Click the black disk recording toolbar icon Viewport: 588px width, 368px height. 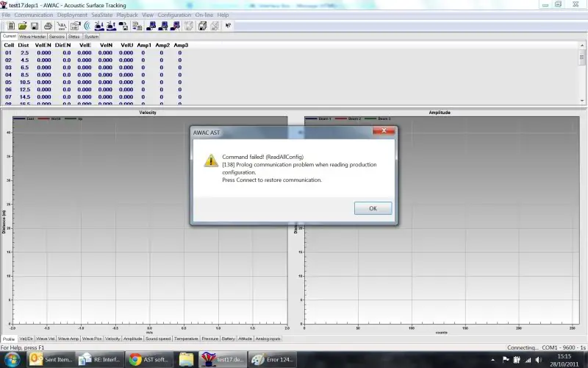(x=203, y=26)
